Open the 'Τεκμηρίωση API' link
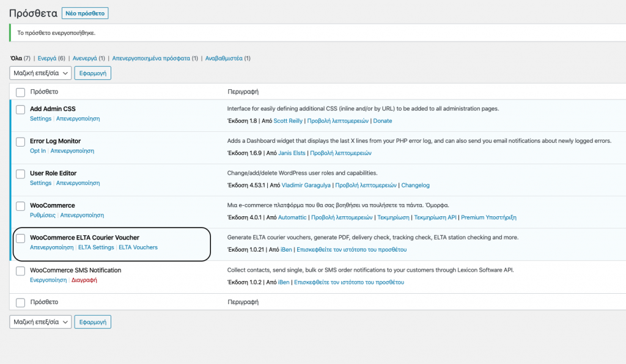The image size is (626, 364). [x=435, y=217]
